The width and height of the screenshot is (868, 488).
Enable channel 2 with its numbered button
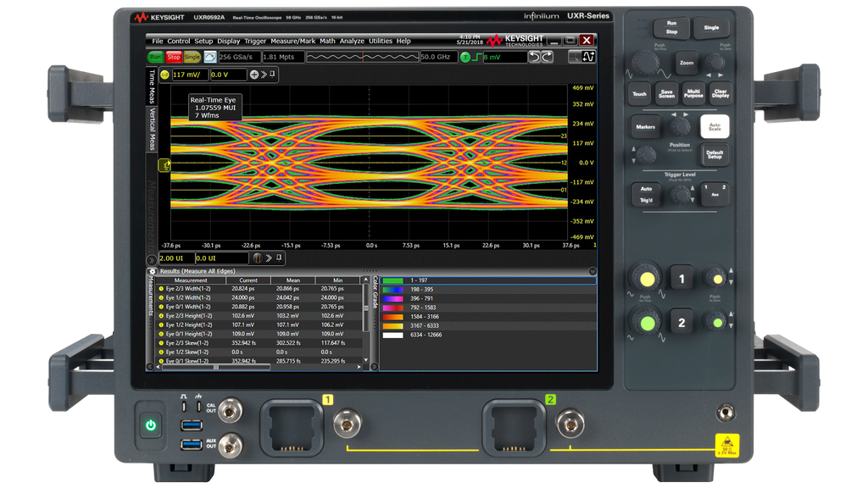click(x=682, y=323)
